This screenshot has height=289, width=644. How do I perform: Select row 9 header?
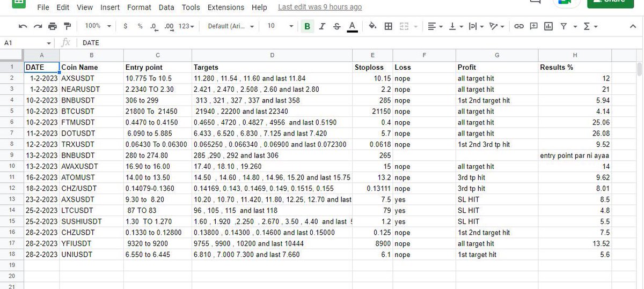pyautogui.click(x=12, y=155)
